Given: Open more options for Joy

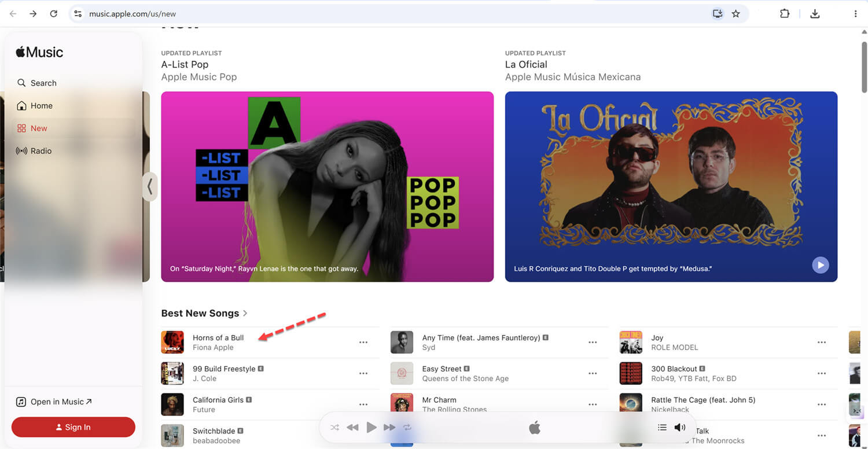Looking at the screenshot, I should coord(822,343).
